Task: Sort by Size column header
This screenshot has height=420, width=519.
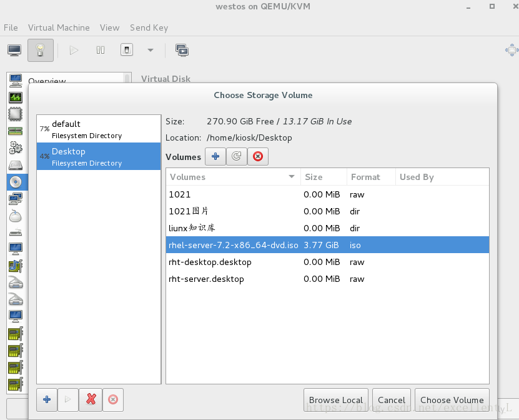Action: [x=324, y=177]
